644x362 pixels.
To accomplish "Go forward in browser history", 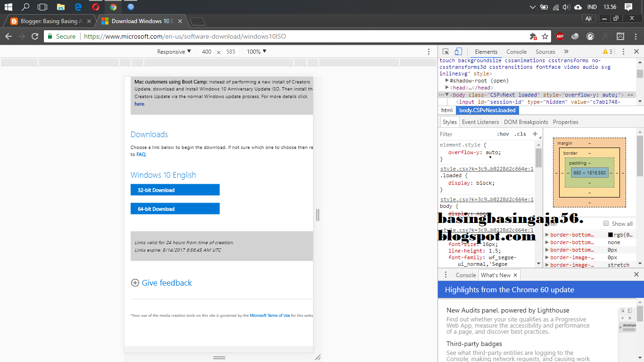I will [x=22, y=36].
